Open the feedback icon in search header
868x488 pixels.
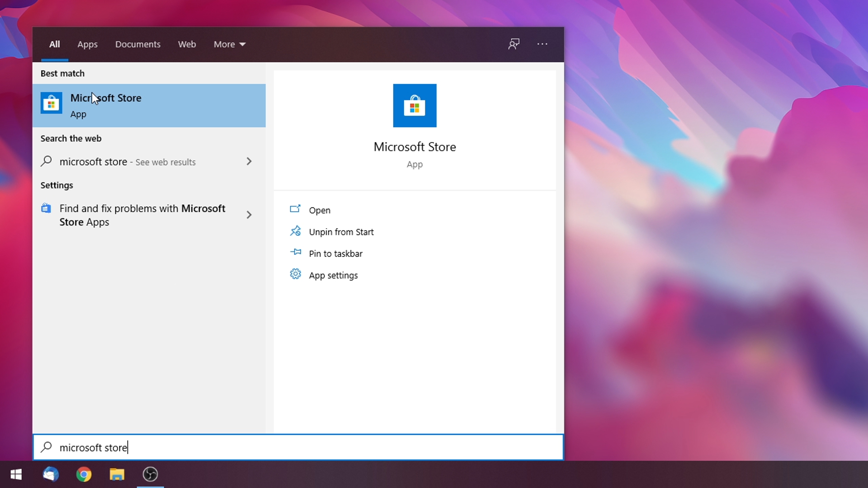pyautogui.click(x=514, y=44)
